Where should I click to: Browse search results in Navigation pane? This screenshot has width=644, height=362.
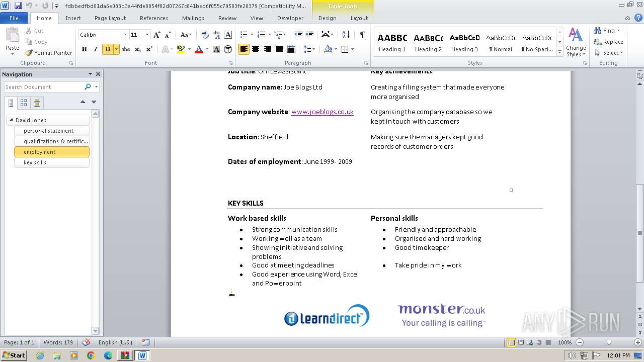[37, 103]
